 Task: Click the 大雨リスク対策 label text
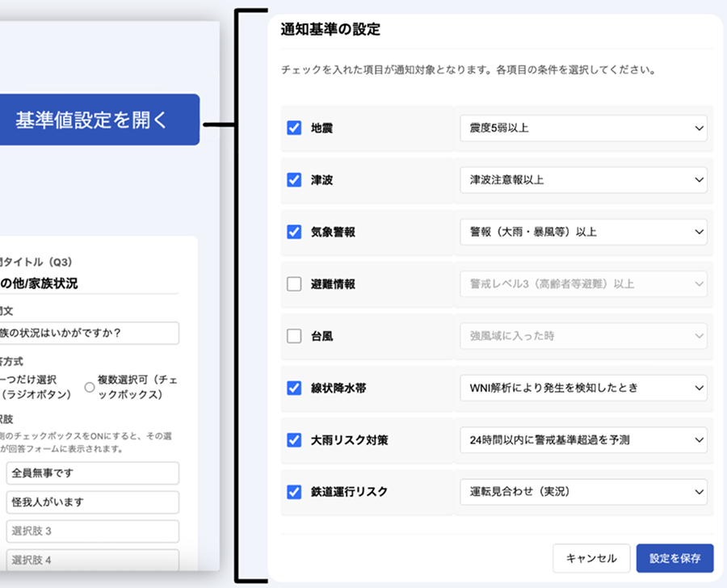(349, 440)
